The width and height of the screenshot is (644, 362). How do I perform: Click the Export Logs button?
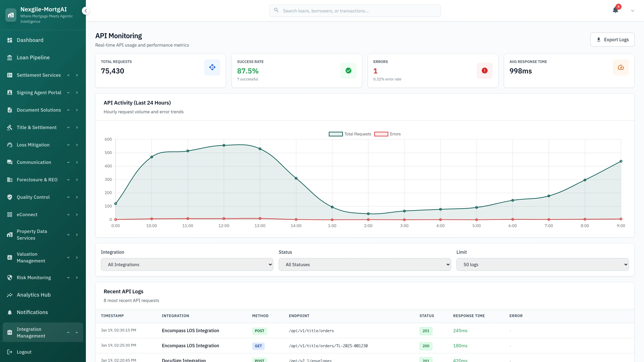[x=612, y=40]
